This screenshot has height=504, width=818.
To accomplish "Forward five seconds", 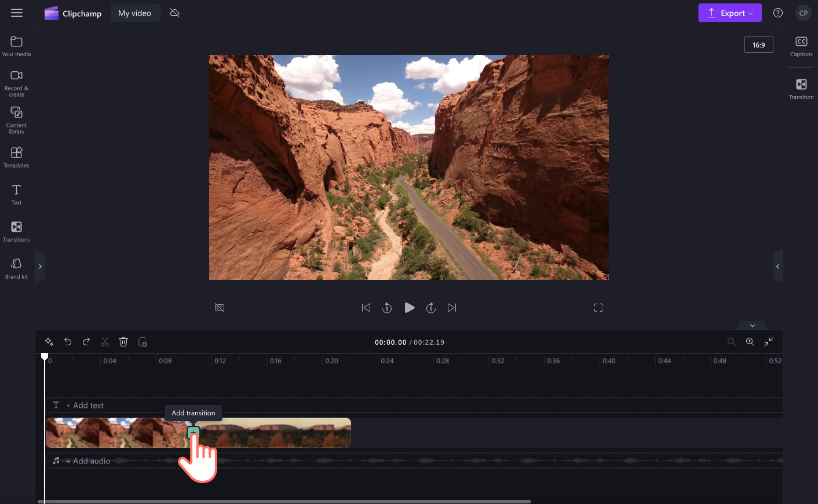I will click(x=431, y=308).
